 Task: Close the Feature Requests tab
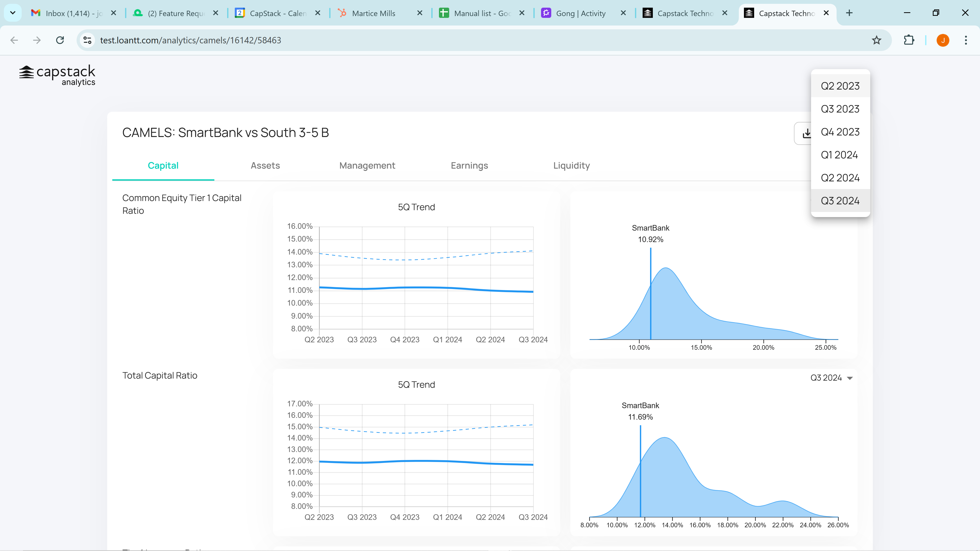tap(216, 13)
